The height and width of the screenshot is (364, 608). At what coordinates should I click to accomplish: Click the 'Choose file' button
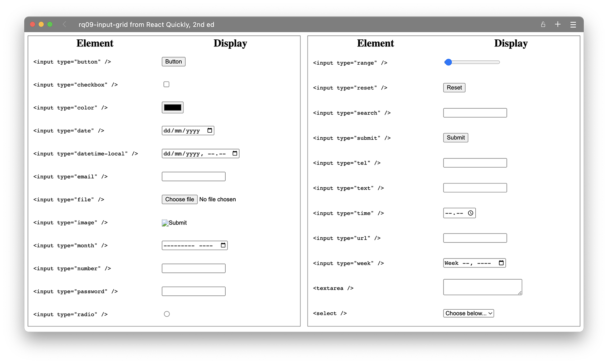180,200
